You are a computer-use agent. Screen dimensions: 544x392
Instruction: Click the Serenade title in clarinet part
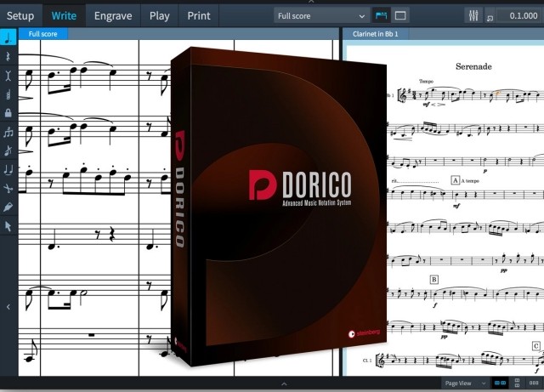point(473,66)
